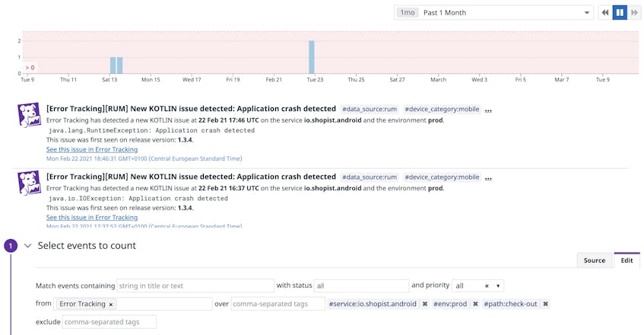The height and width of the screenshot is (335, 644).
Task: Open the Past 1 Month time dropdown
Action: tap(493, 13)
